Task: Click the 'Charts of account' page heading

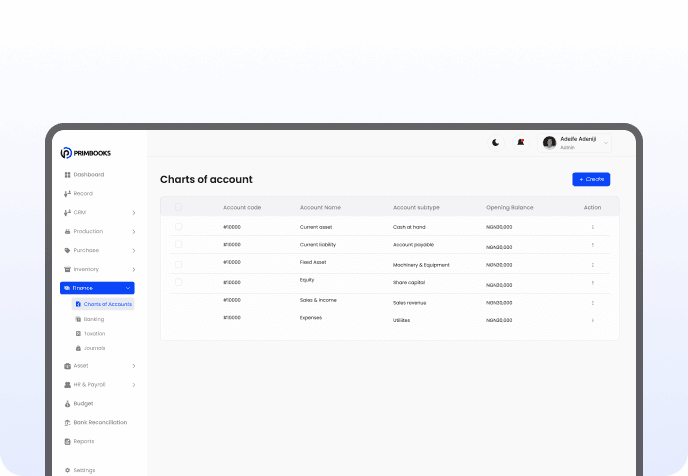Action: click(x=206, y=179)
